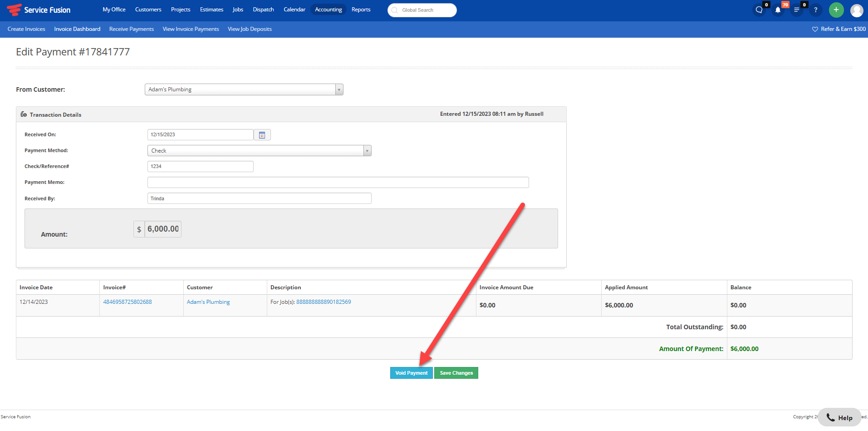Screen dimensions: 868x431
Task: Go to Receive Payments
Action: coord(132,29)
